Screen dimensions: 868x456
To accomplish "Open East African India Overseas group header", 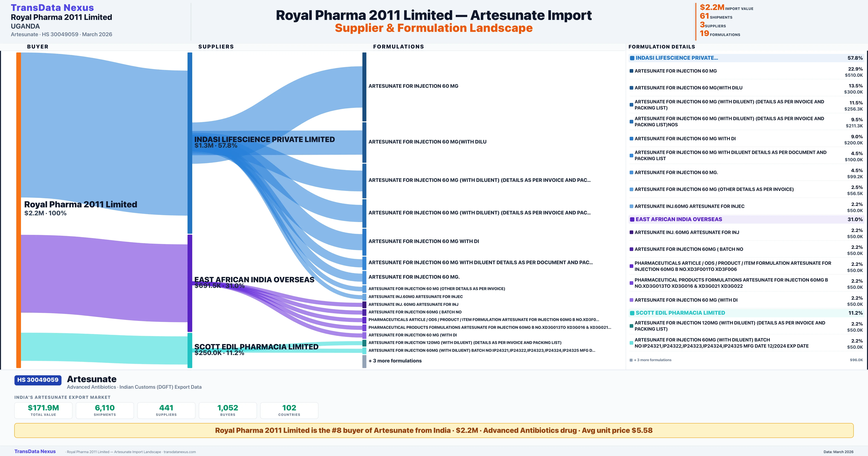I will [x=679, y=219].
